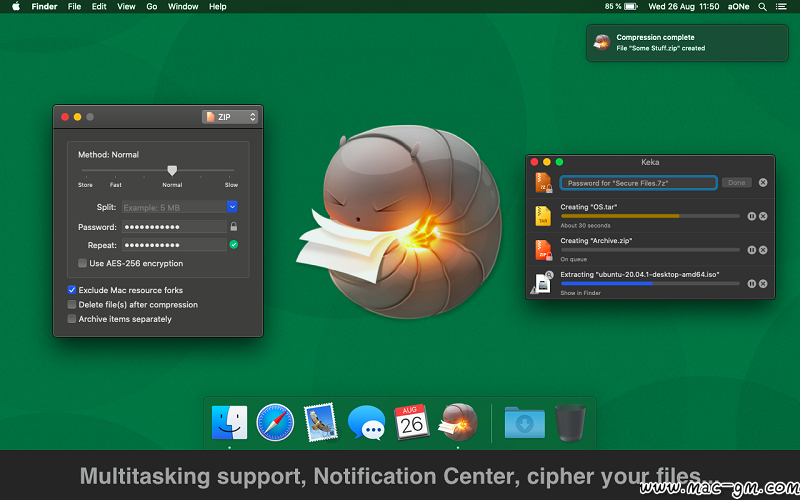This screenshot has height=500, width=800.
Task: Open Messages from the Dock
Action: (366, 422)
